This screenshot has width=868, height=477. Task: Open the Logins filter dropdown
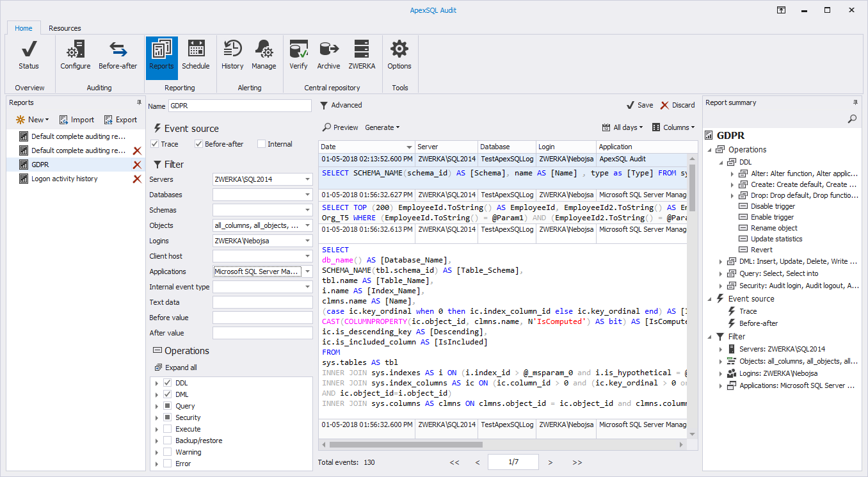(307, 241)
